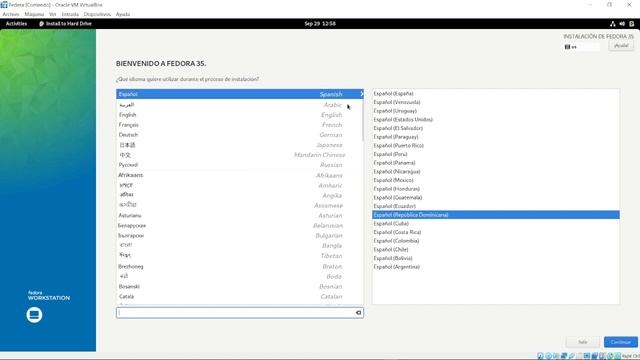Open the Entrada menu
This screenshot has height=360, width=640.
pyautogui.click(x=70, y=14)
